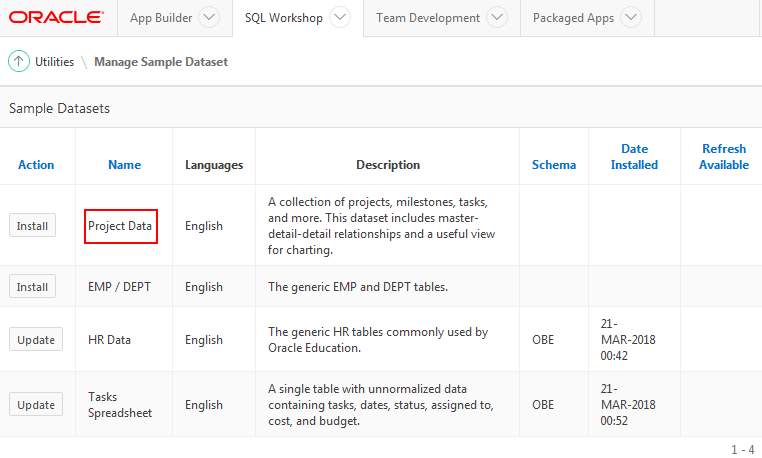
Task: Navigate to the Utilities breadcrumb link
Action: [x=54, y=62]
